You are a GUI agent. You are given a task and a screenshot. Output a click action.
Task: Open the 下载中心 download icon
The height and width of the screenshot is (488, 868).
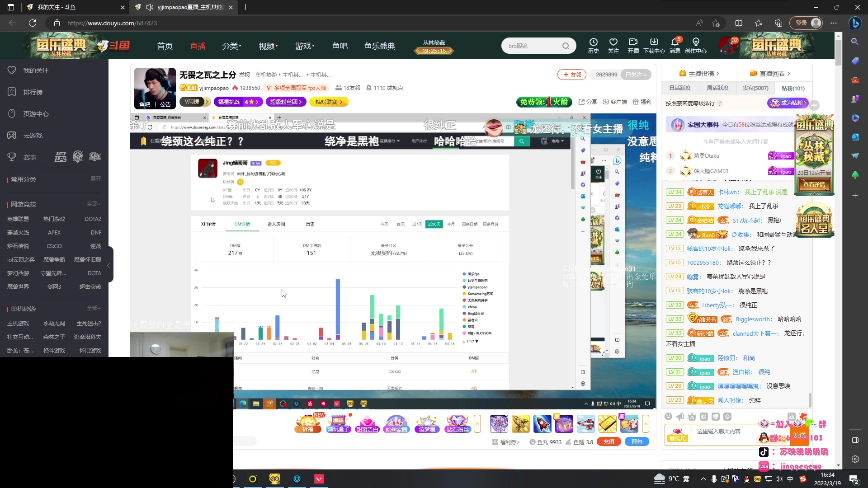[654, 45]
